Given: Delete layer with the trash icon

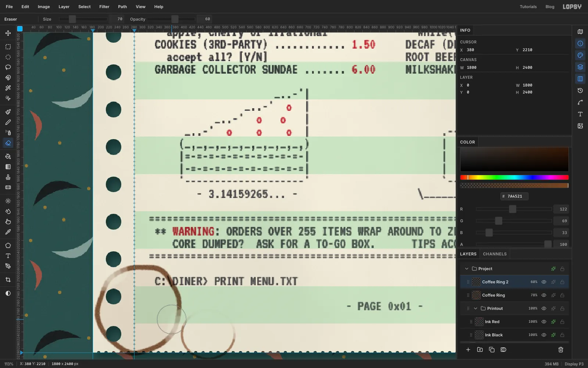Looking at the screenshot, I should click(x=561, y=350).
